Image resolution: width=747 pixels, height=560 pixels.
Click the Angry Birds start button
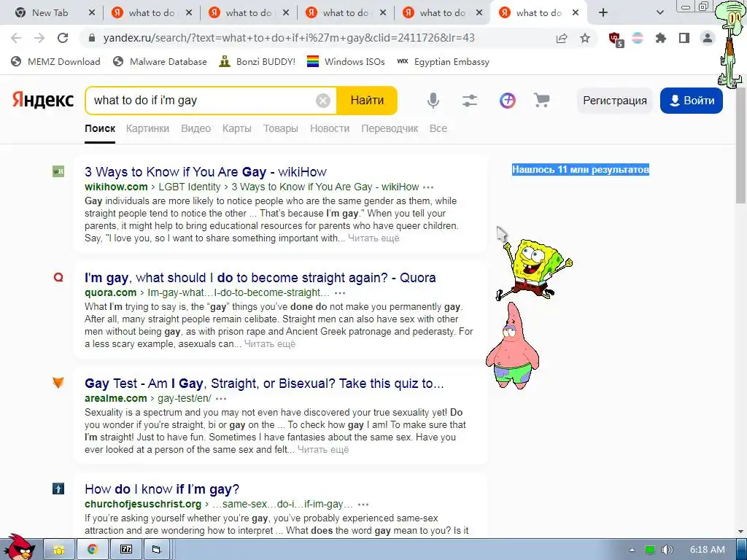[20, 547]
